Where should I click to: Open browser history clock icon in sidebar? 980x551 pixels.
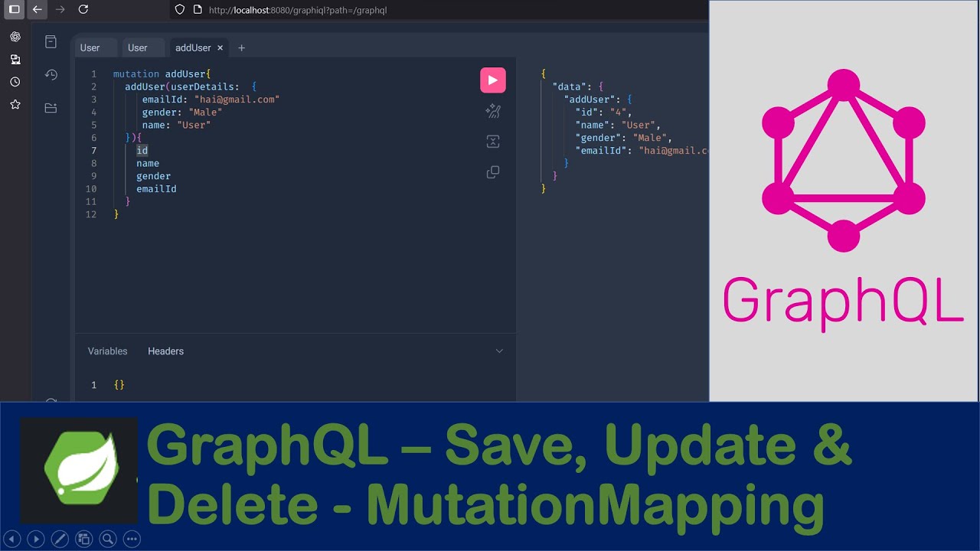(15, 82)
